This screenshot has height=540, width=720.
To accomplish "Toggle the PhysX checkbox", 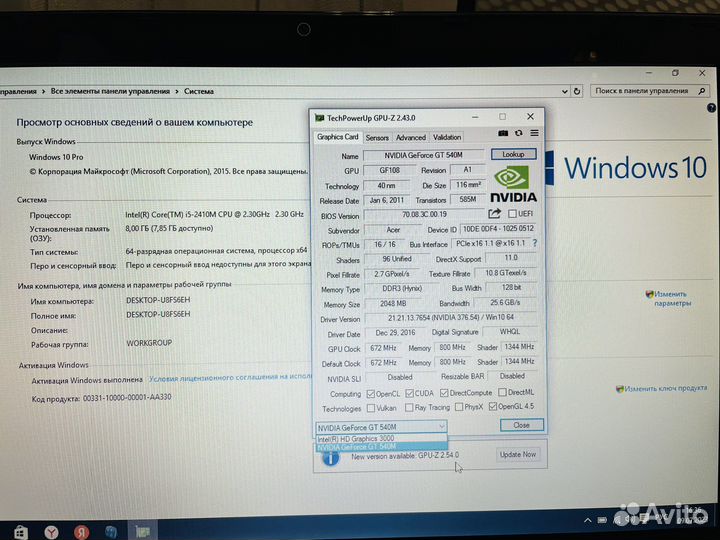I will 459,407.
